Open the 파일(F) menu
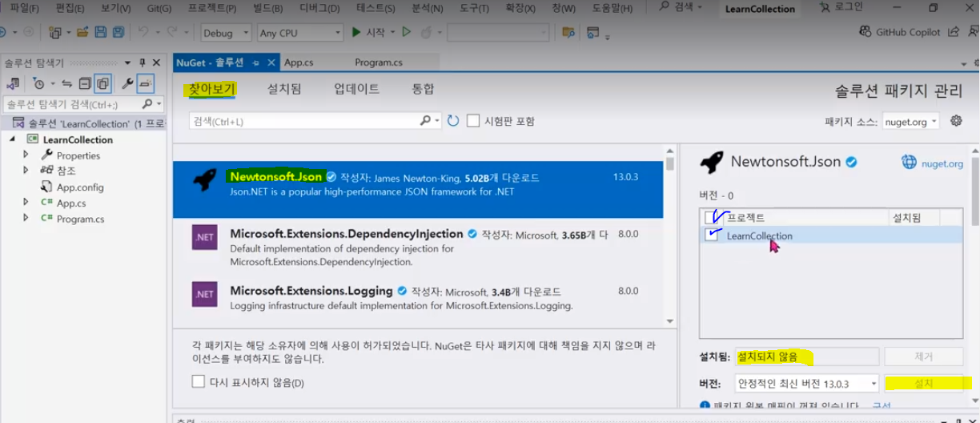The width and height of the screenshot is (980, 423). (x=23, y=8)
